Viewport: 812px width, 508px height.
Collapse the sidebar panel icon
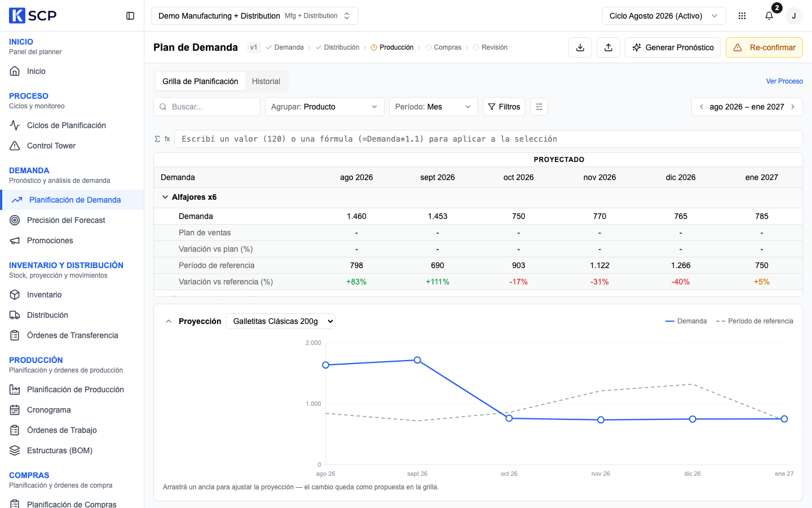pos(130,16)
